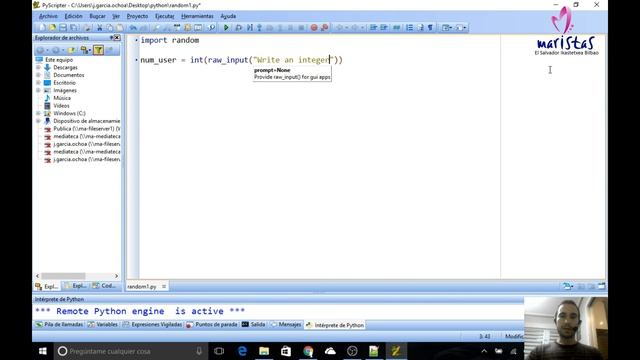Open the Edición menu
Screen dimensions: 640x360
73,16
